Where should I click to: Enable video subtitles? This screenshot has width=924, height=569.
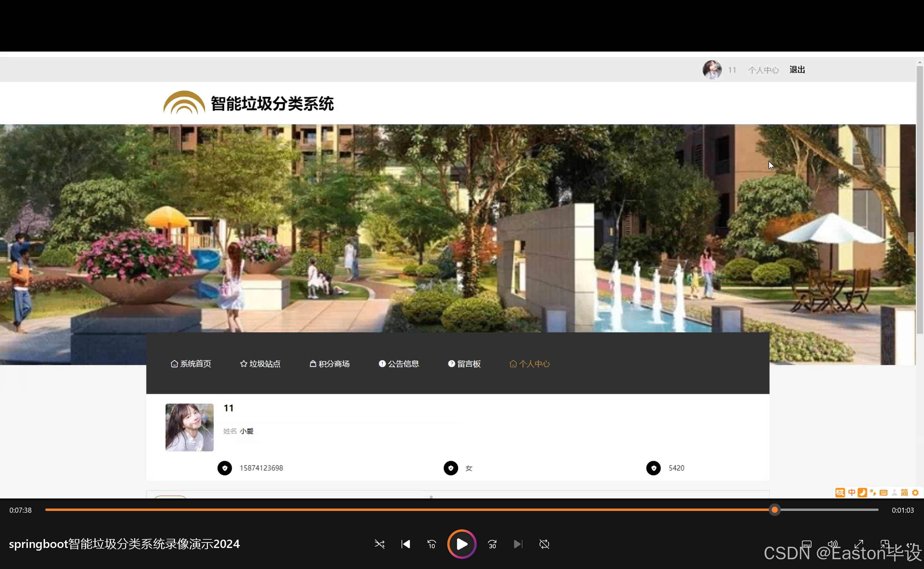pyautogui.click(x=806, y=544)
